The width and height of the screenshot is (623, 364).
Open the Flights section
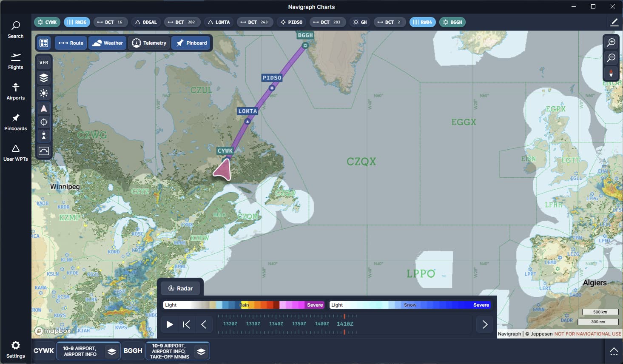(16, 61)
